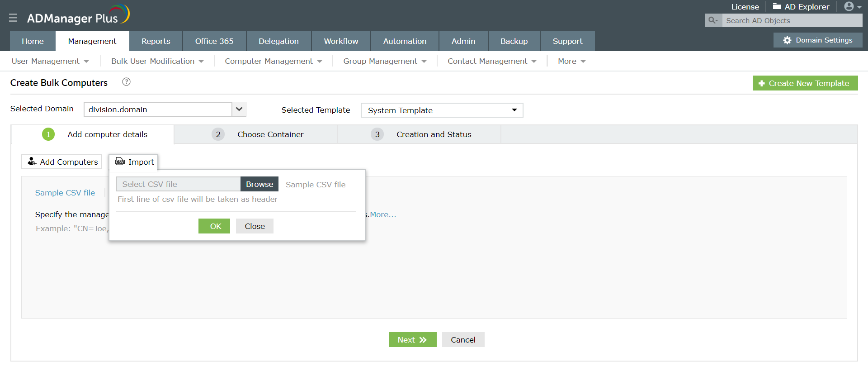Open the Selected Template dropdown
868x381 pixels.
(x=442, y=110)
